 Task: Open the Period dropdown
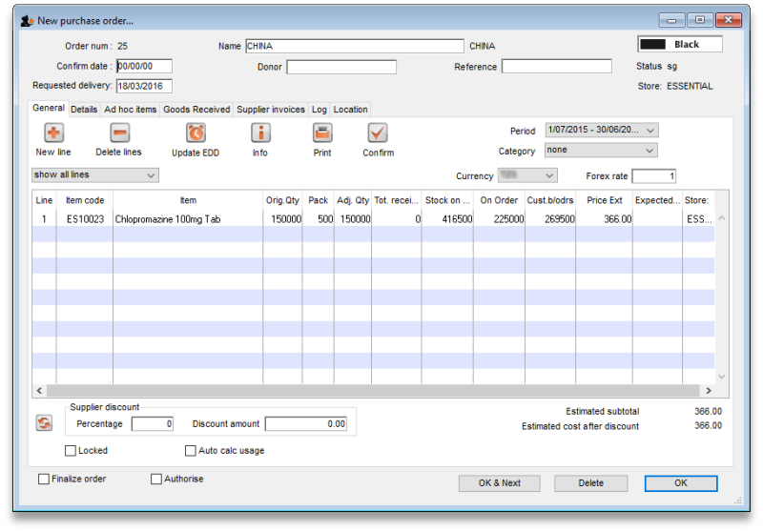(x=601, y=131)
